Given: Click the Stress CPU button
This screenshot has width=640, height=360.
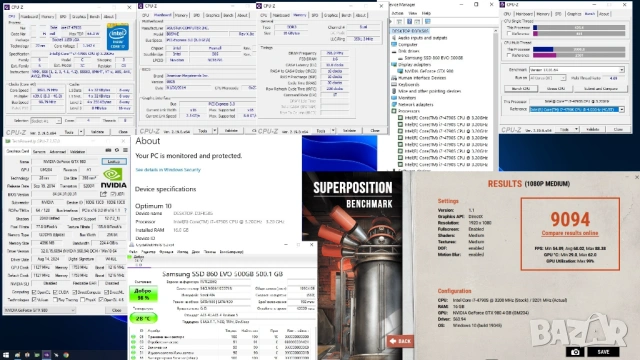Looking at the screenshot, I should [556, 89].
